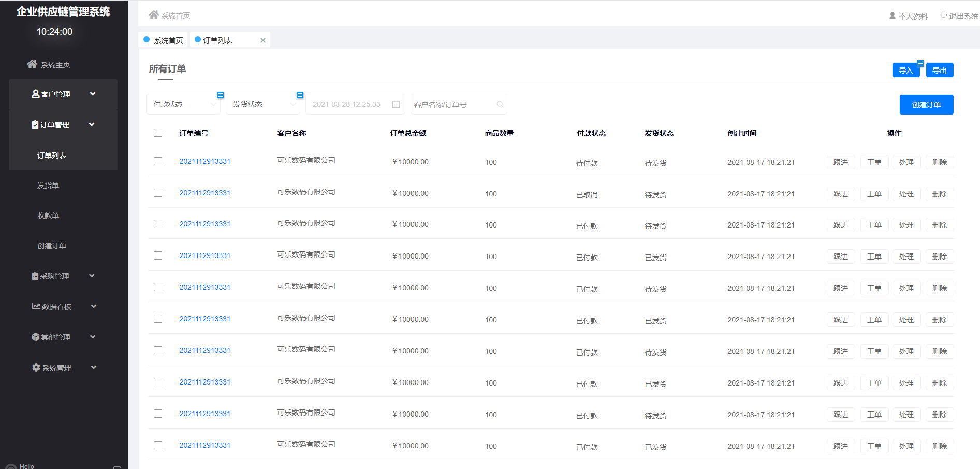Toggle the select-all checkbox in the table header
The image size is (980, 469).
[x=158, y=133]
